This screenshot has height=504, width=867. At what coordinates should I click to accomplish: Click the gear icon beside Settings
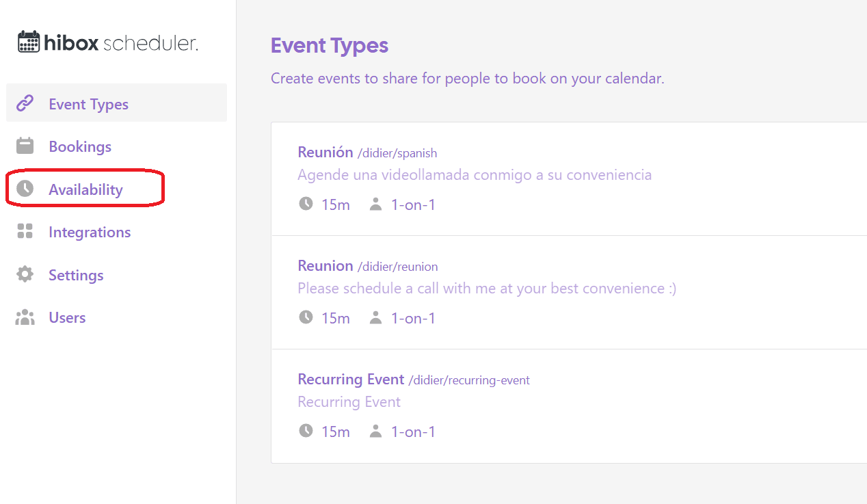click(25, 275)
